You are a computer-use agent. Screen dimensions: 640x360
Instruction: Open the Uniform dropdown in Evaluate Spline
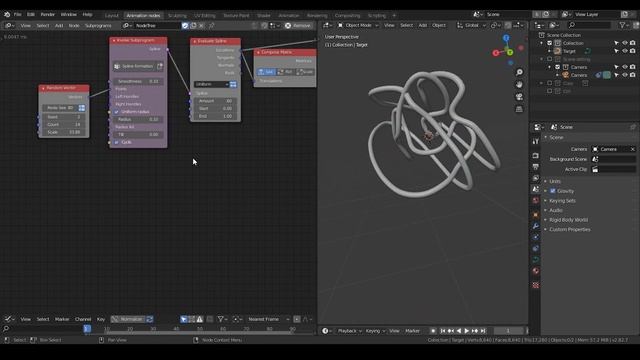pyautogui.click(x=211, y=84)
